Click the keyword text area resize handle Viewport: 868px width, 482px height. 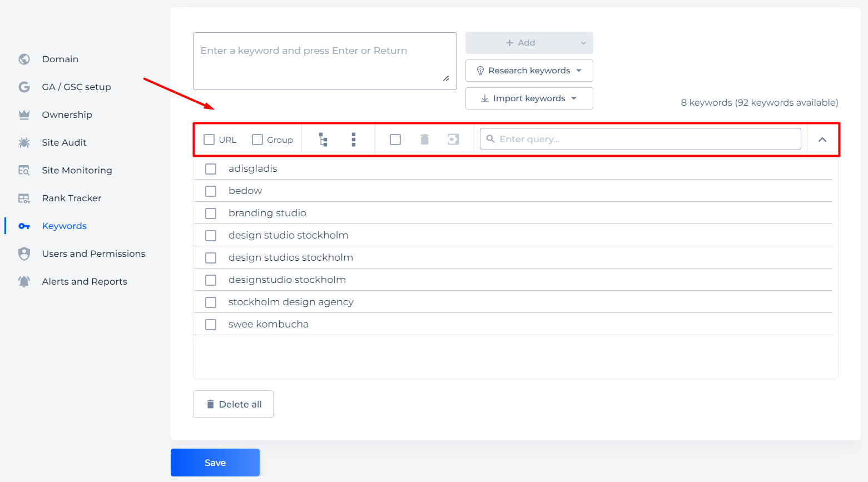(446, 78)
